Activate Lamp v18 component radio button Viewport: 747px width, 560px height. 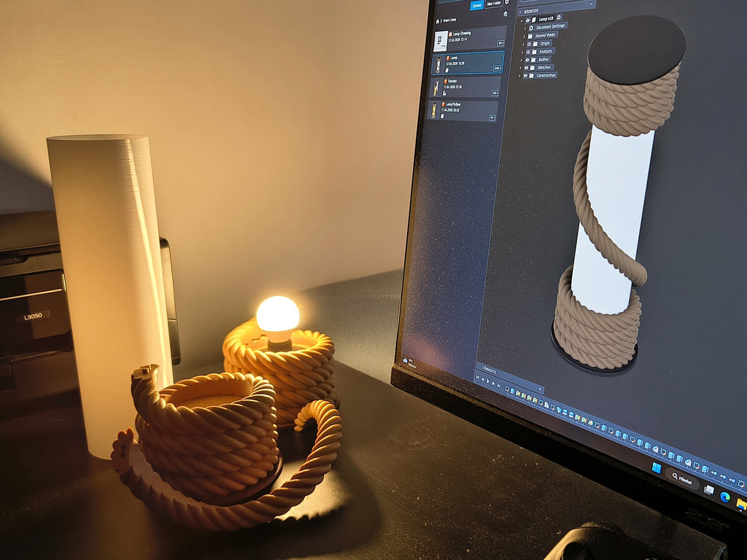pyautogui.click(x=559, y=17)
